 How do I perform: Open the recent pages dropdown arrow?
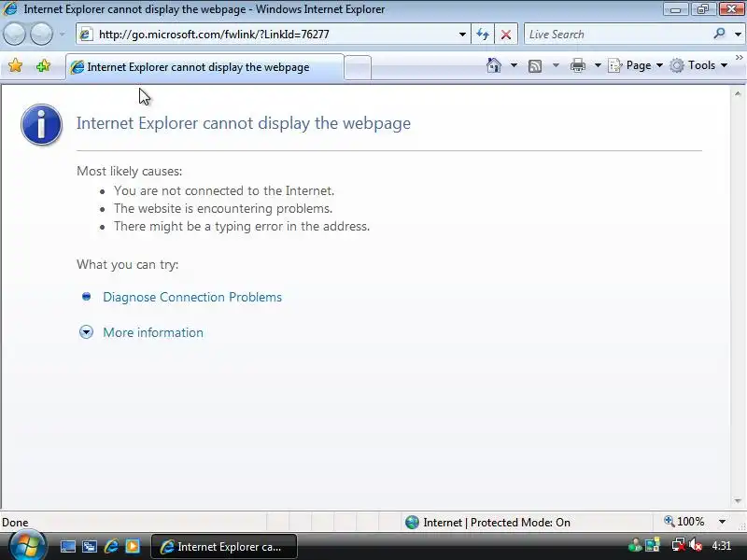click(x=62, y=35)
